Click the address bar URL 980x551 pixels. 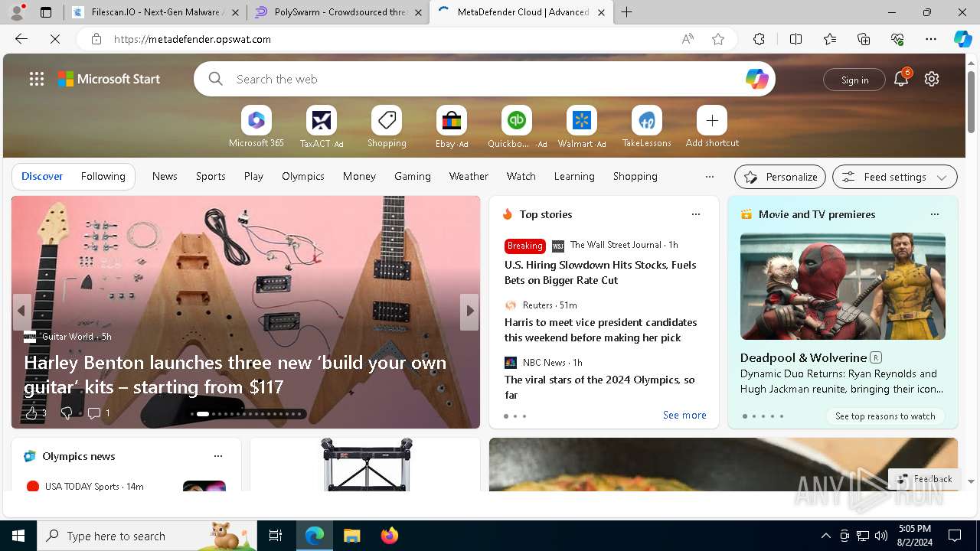[192, 39]
